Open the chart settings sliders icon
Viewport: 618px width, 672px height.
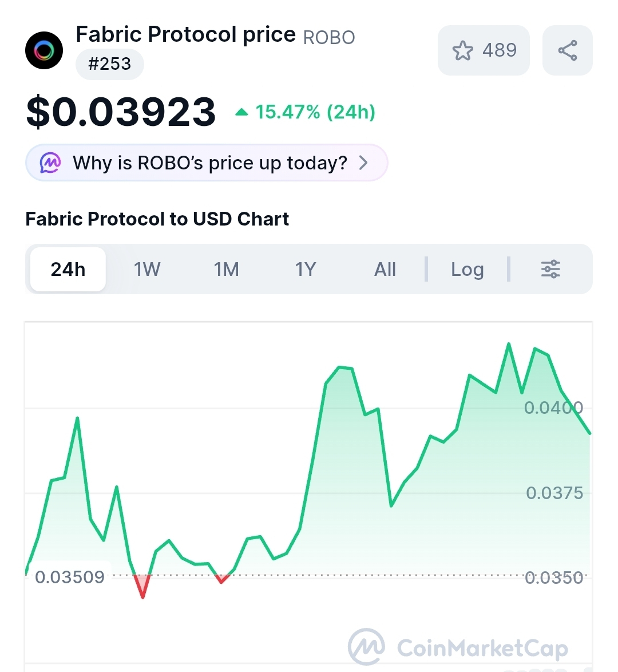pyautogui.click(x=550, y=269)
